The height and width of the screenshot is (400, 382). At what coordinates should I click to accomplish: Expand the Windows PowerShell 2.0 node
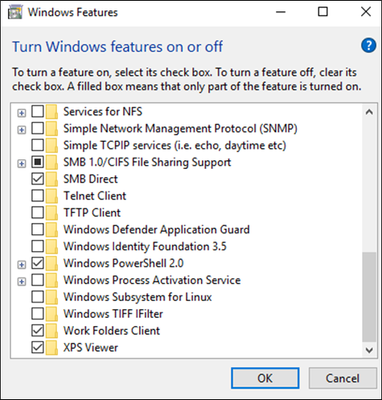(22, 265)
